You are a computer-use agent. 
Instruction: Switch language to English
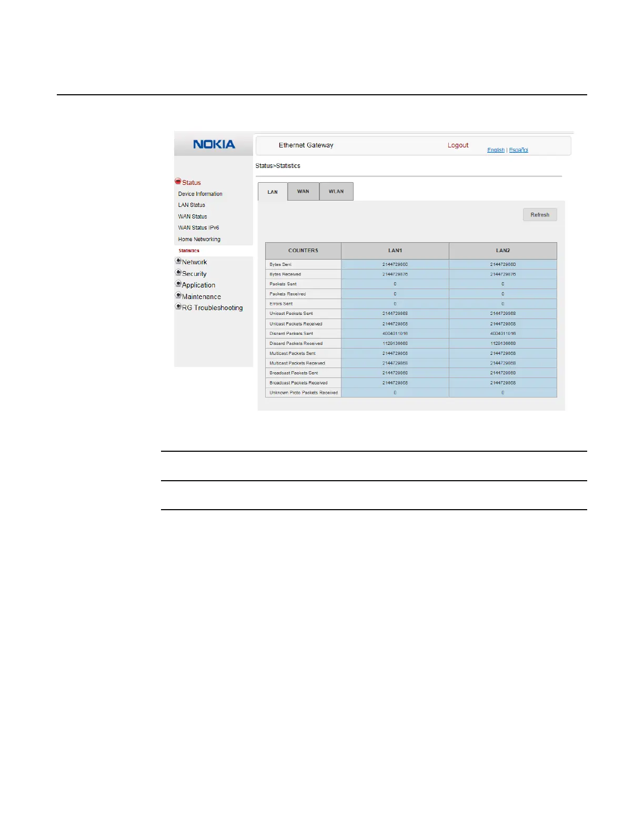point(496,150)
